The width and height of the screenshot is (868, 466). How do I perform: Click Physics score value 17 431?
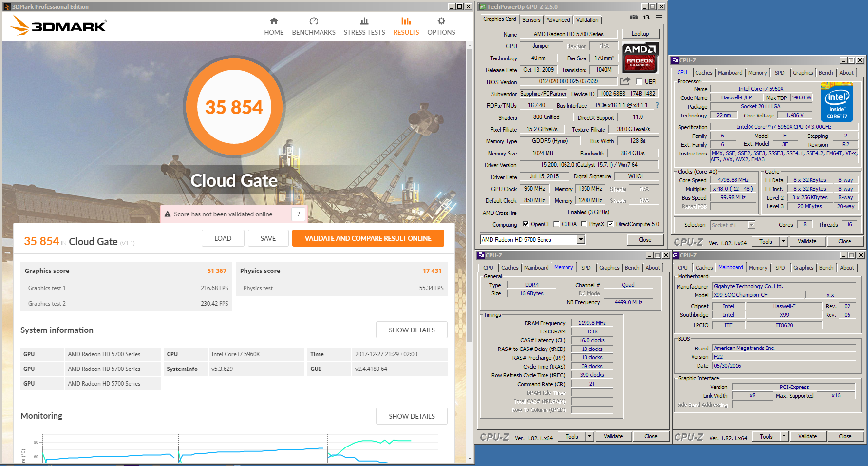(432, 271)
